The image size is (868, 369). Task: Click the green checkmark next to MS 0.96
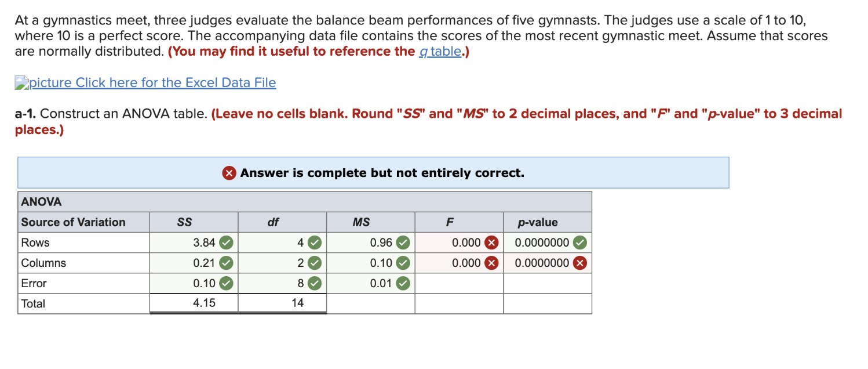(403, 243)
